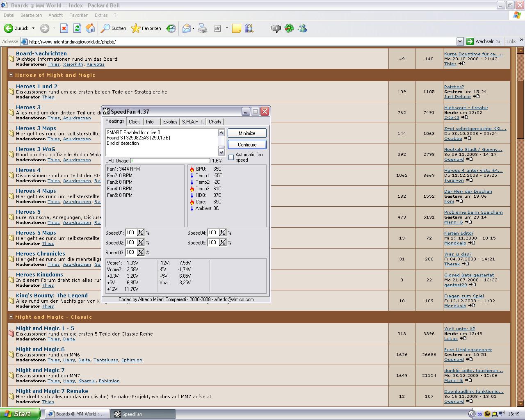
Task: Open the Back button history dropdown
Action: [33, 28]
